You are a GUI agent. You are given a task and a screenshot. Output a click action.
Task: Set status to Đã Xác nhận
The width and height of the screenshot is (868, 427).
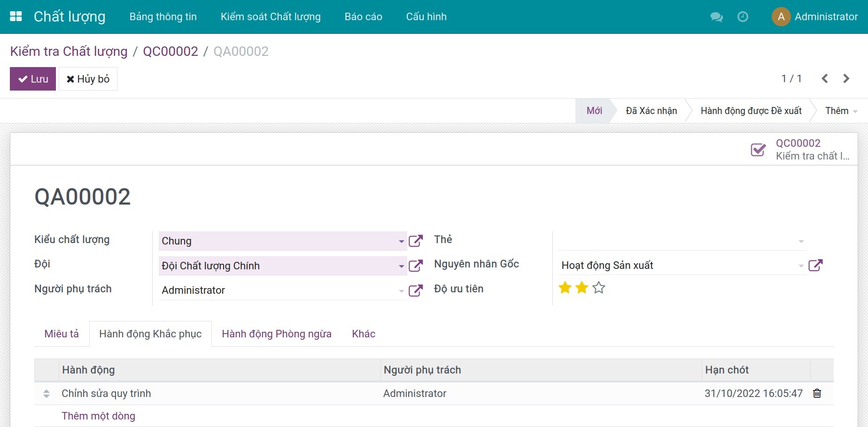pos(651,111)
